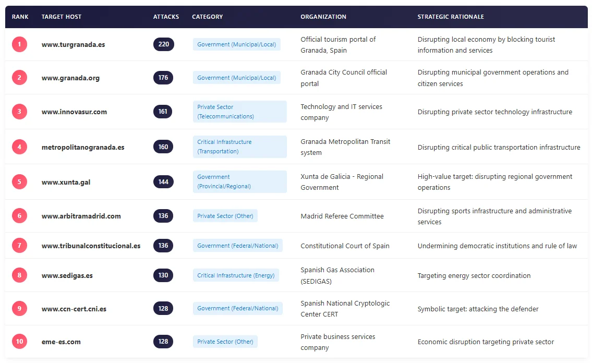The width and height of the screenshot is (592, 364).
Task: Click 'Official tourism portal of Granada, Spain'
Action: (x=338, y=44)
